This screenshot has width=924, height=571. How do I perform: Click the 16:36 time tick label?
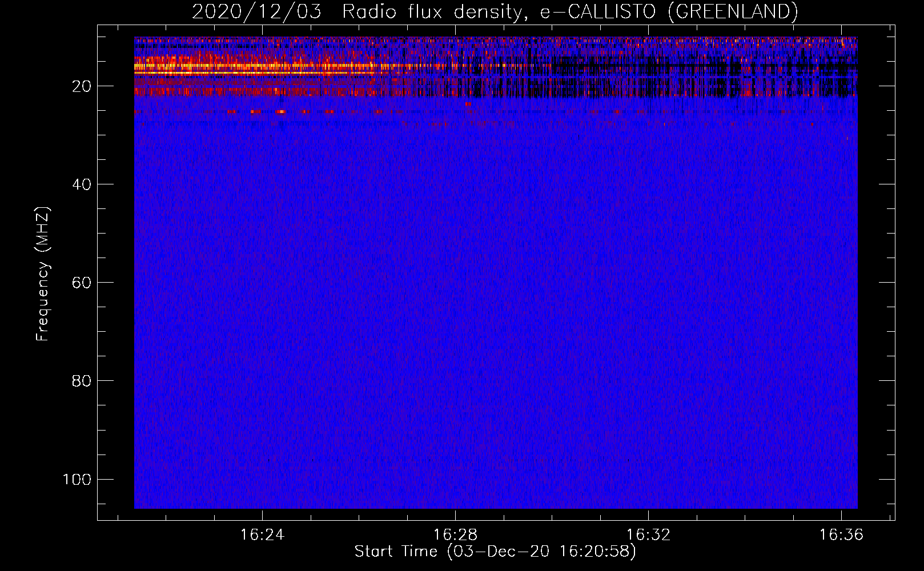point(841,535)
